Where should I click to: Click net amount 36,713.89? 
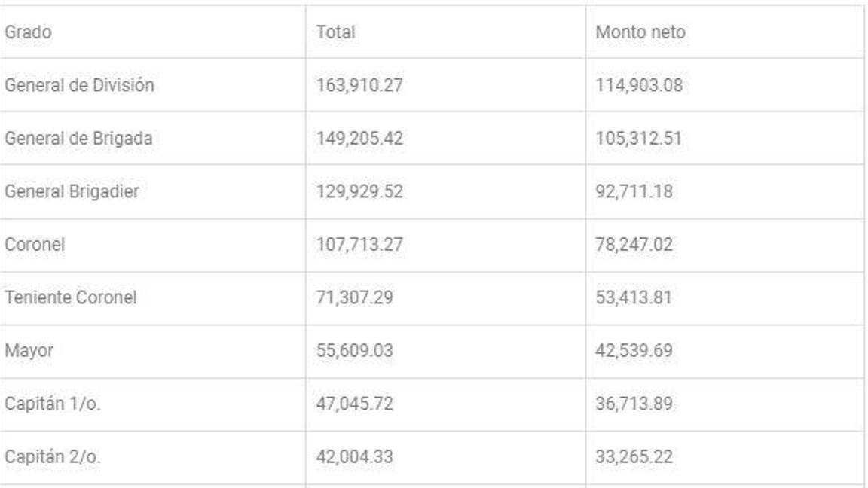[634, 404]
